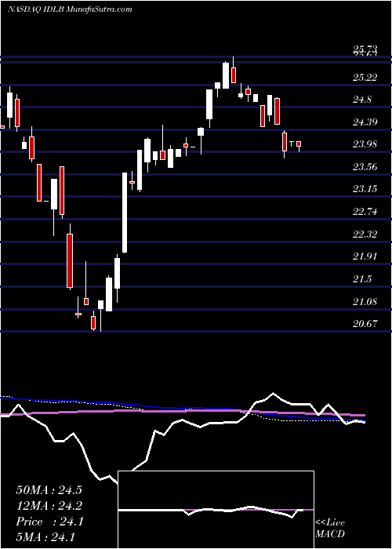The height and width of the screenshot is (549, 392).
Task: Click the 21.08 price label
Action: pos(365,301)
